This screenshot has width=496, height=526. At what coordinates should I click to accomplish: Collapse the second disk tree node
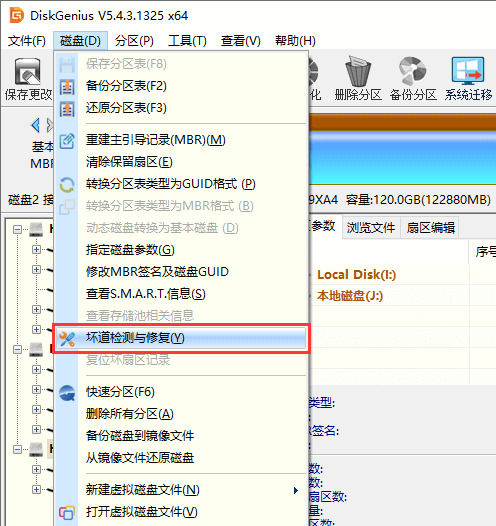[17, 350]
